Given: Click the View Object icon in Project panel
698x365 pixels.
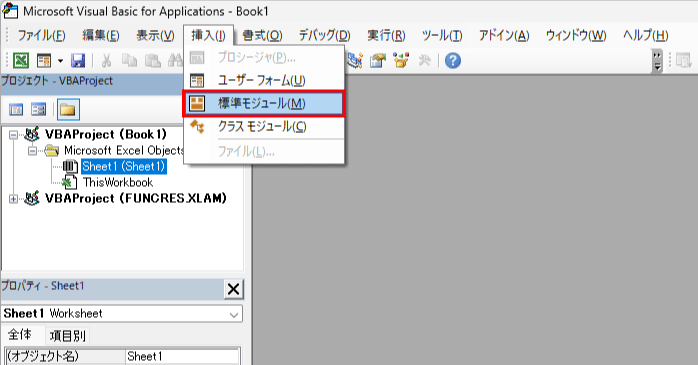Looking at the screenshot, I should tap(39, 110).
